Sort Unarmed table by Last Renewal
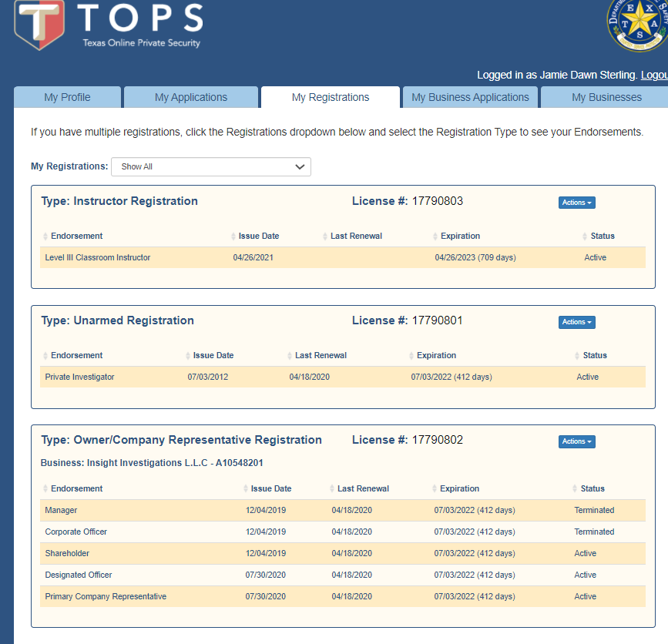The width and height of the screenshot is (668, 644). tap(321, 355)
